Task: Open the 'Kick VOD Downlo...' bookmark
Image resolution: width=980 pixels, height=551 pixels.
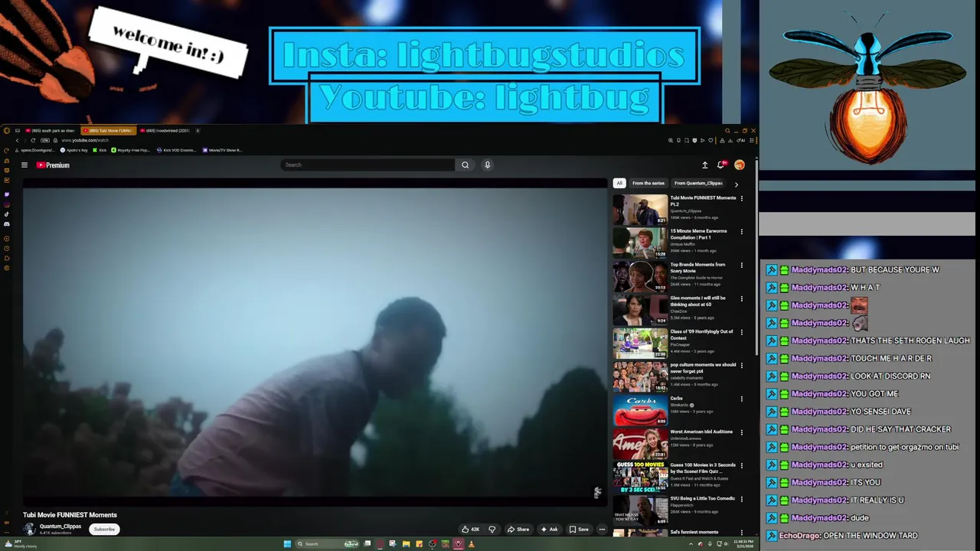Action: (176, 150)
